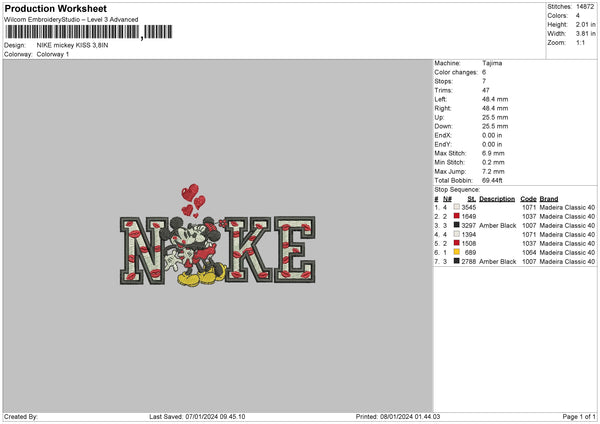Click 'Amber Black' in stop 3 row

(498, 225)
